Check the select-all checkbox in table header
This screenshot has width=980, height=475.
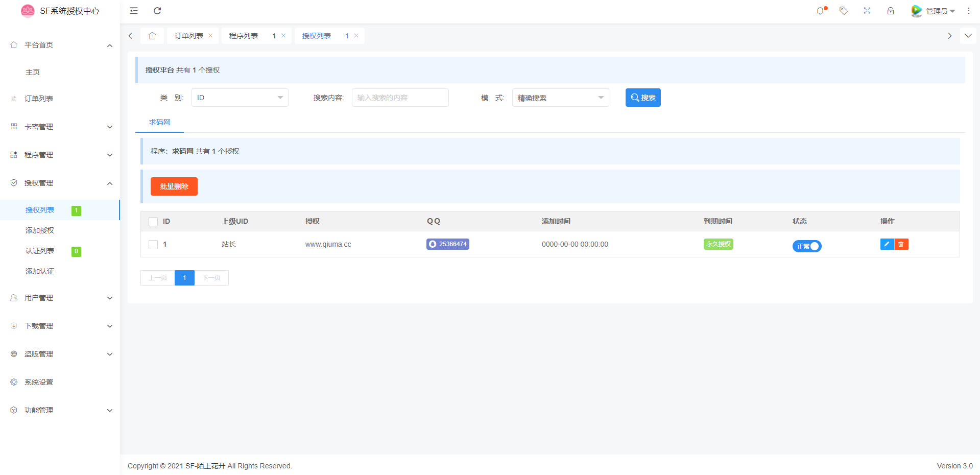[153, 222]
